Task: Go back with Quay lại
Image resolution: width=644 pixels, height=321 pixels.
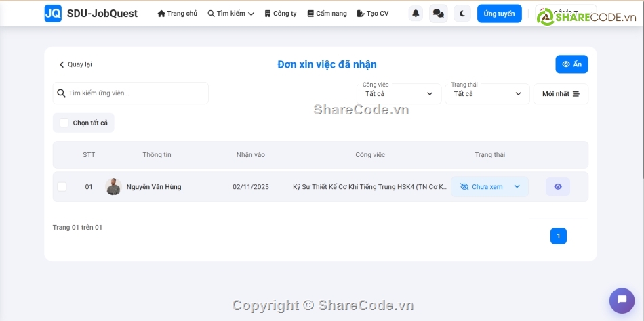Action: click(75, 64)
